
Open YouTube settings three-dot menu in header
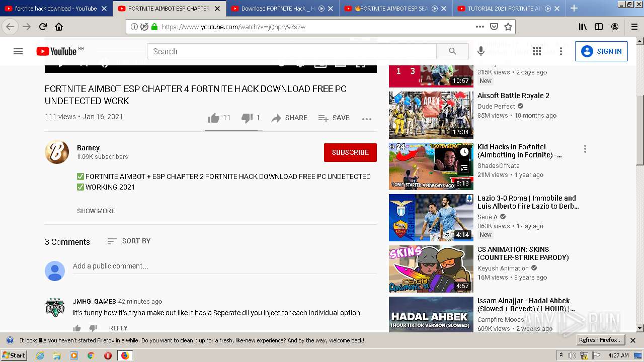[561, 51]
